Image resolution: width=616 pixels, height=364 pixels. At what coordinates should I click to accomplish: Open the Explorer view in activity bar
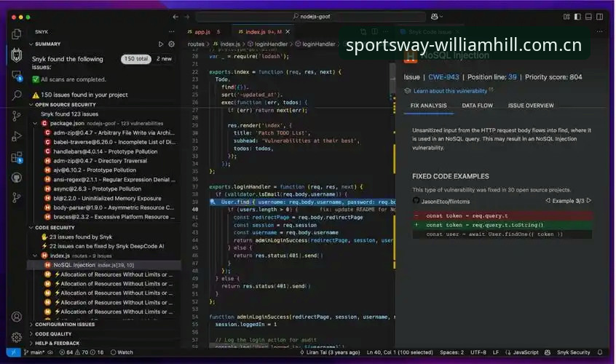(x=17, y=34)
